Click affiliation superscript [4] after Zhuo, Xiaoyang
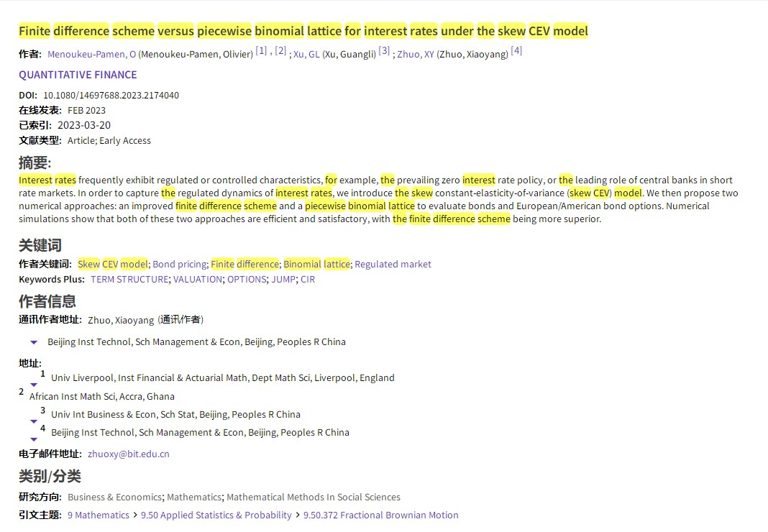The width and height of the screenshot is (768, 532). coord(516,50)
